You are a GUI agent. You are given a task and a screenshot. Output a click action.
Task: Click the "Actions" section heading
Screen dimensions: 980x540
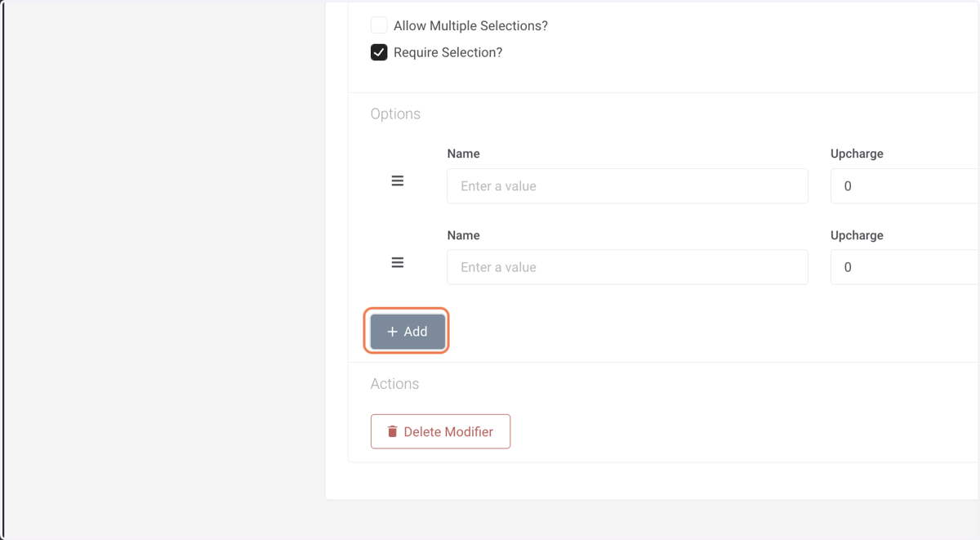(x=394, y=384)
